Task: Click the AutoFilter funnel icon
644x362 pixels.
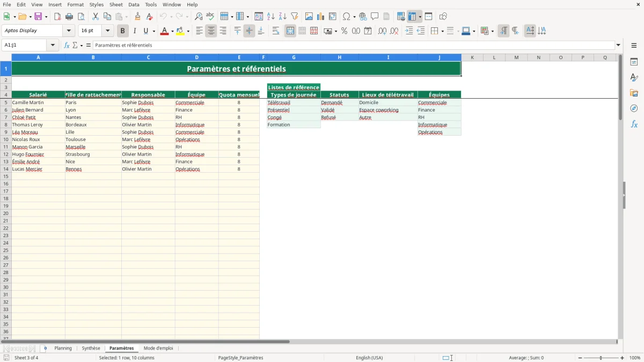Action: tap(295, 17)
